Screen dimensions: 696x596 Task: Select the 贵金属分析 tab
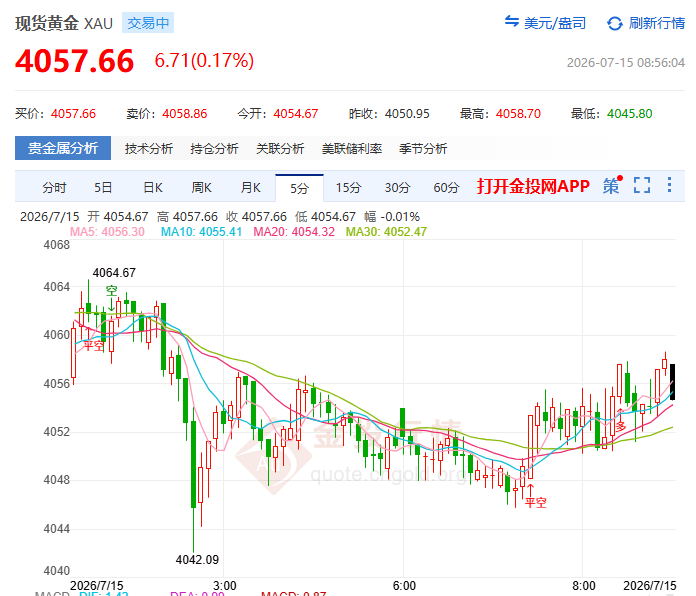(63, 148)
